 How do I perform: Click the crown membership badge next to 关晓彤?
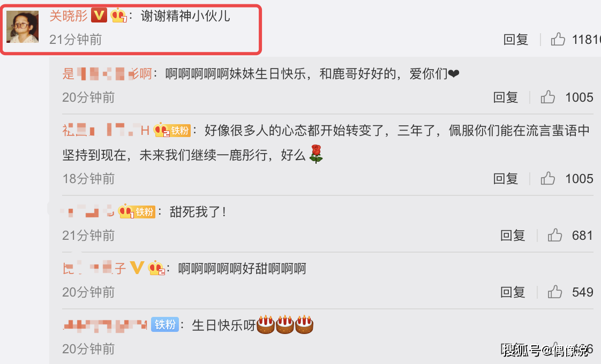[118, 16]
